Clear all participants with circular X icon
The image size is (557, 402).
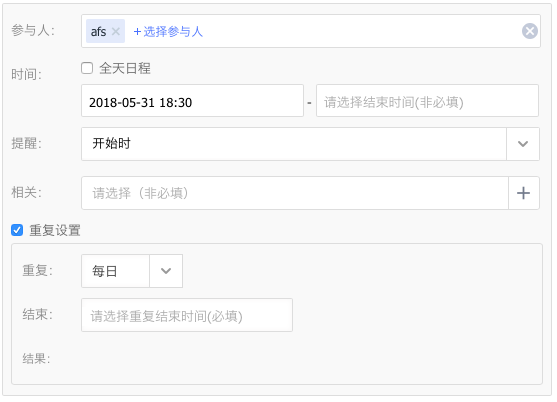[x=529, y=31]
